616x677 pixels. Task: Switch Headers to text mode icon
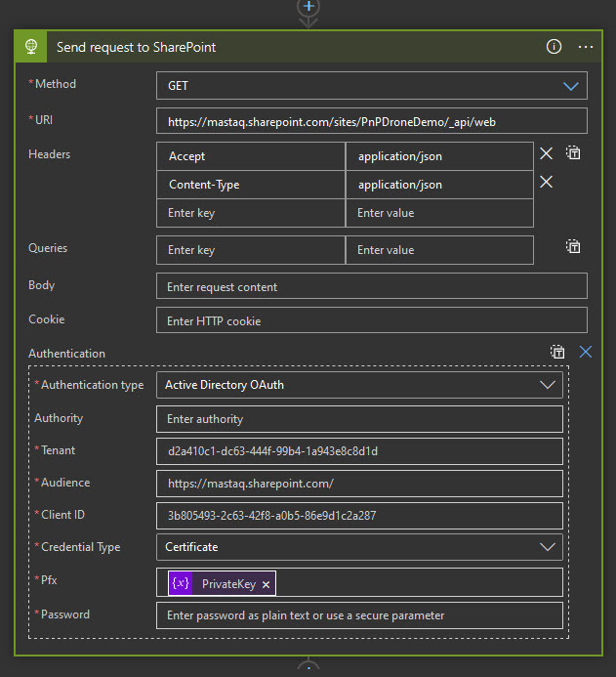click(x=574, y=153)
